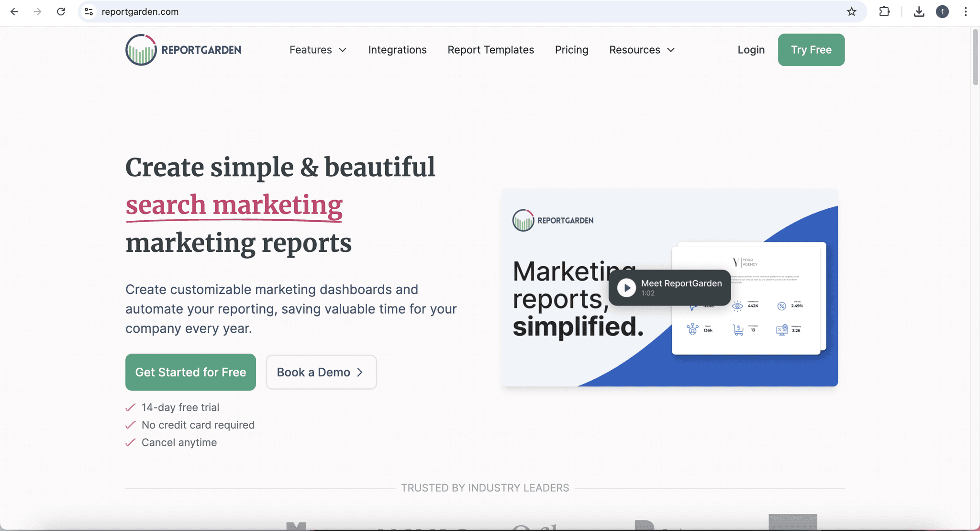
Task: Check off the 14-day free trial item
Action: point(130,407)
